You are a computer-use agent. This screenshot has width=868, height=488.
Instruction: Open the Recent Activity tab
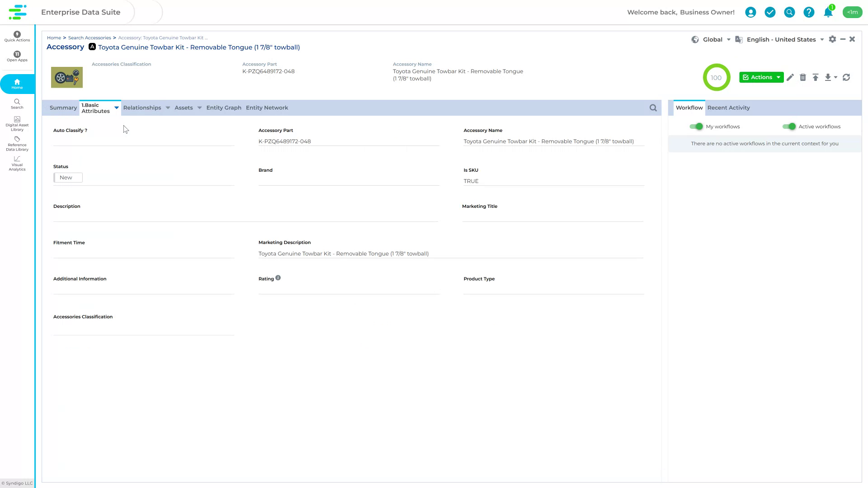728,108
